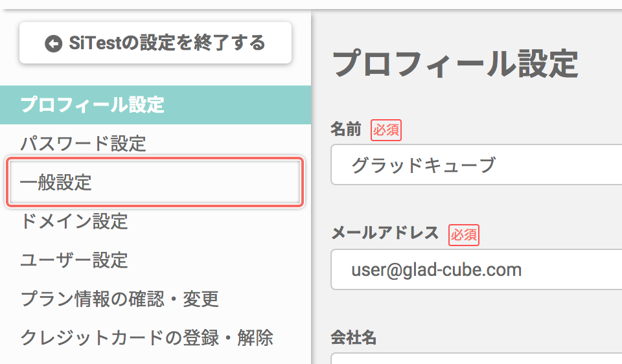Open プラン情報の確認・変更 page
622x364 pixels.
pos(119,299)
